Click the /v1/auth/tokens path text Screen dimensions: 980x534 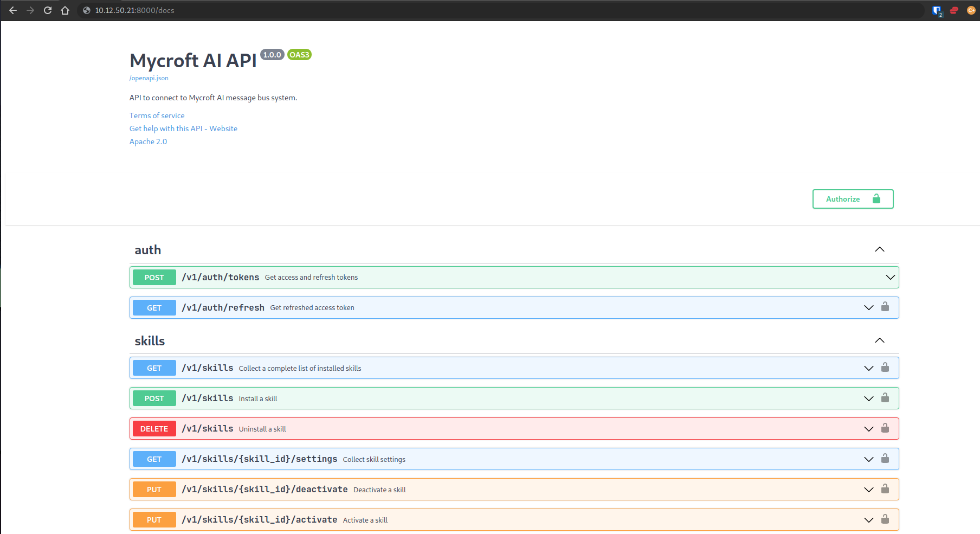point(220,277)
